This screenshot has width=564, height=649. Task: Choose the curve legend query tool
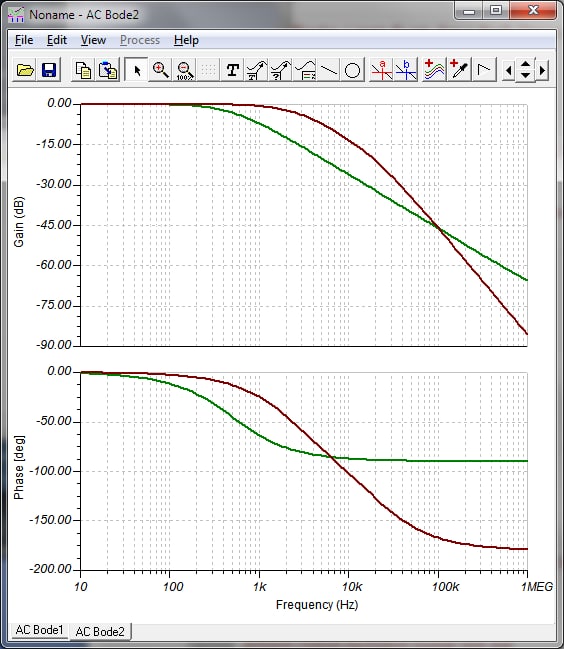pos(281,70)
